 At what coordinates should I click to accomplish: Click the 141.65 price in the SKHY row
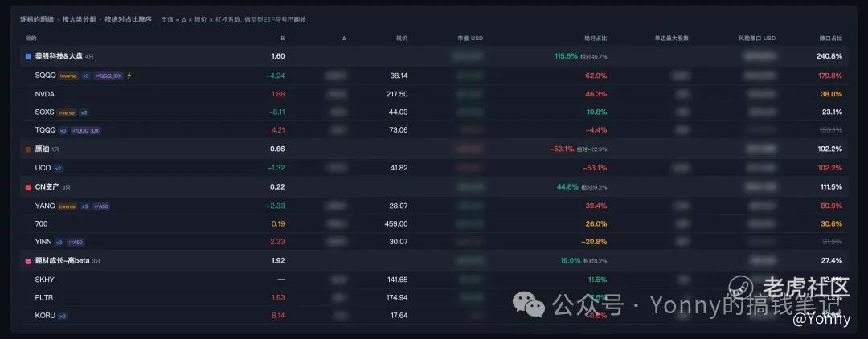398,280
